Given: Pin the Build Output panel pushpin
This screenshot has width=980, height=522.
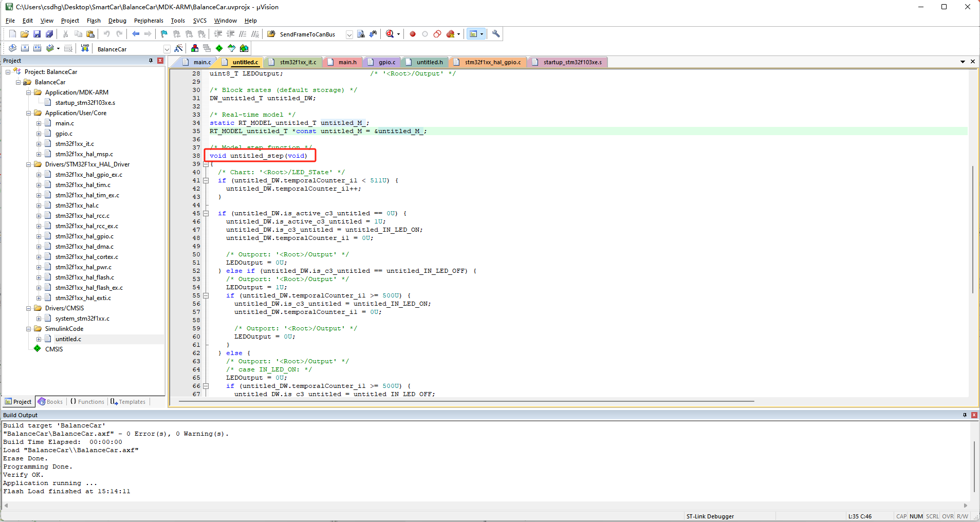Looking at the screenshot, I should coord(965,415).
